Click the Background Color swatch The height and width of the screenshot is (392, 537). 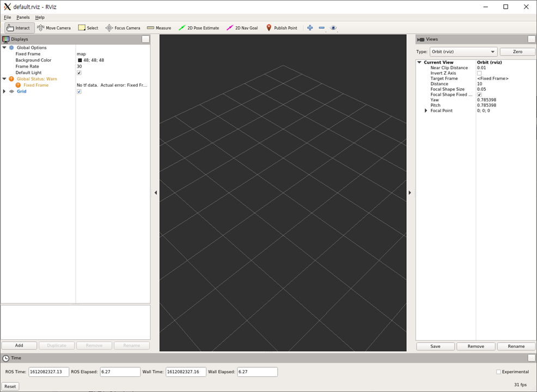80,60
